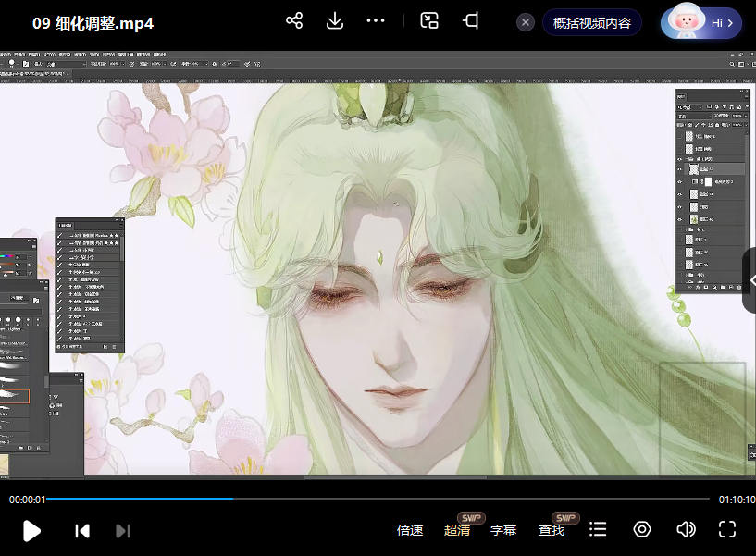This screenshot has height=556, width=756.
Task: Click the mini window icon in top bar
Action: point(471,21)
